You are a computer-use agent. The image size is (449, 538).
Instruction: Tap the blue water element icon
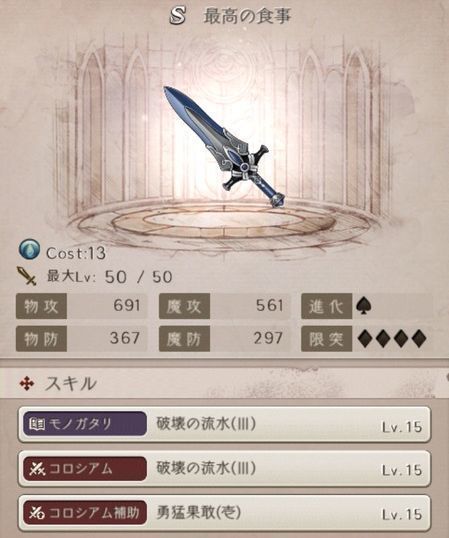(x=29, y=249)
